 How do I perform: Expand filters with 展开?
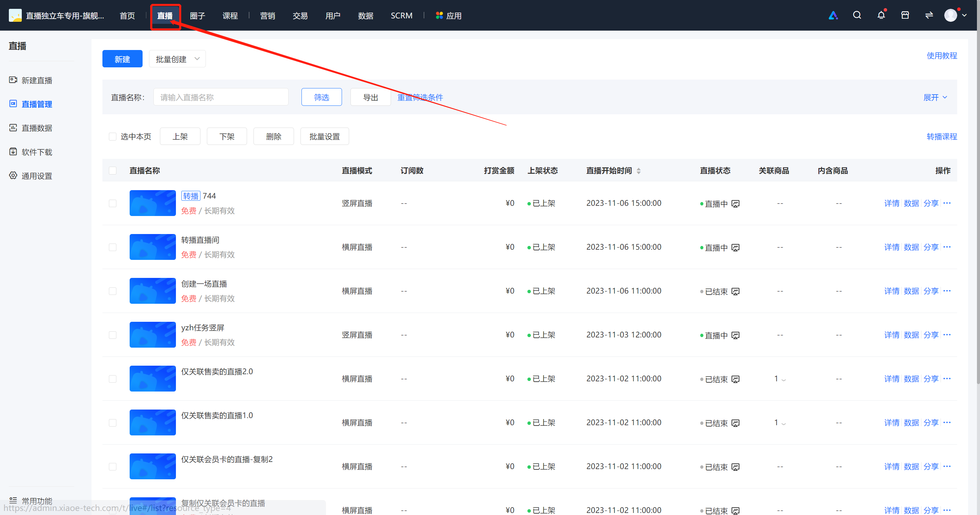(935, 97)
